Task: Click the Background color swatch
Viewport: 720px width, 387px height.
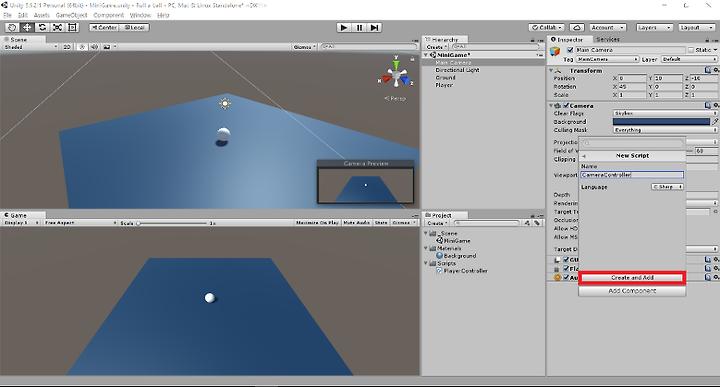Action: click(661, 122)
